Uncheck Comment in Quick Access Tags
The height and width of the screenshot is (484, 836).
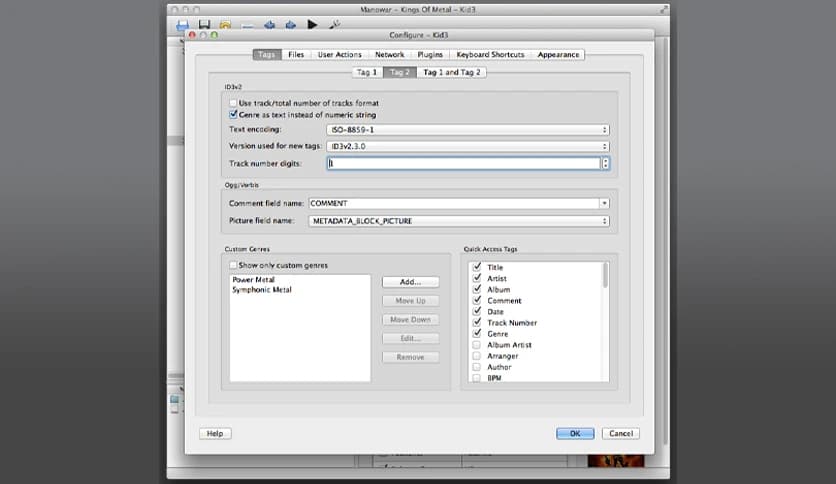point(477,301)
